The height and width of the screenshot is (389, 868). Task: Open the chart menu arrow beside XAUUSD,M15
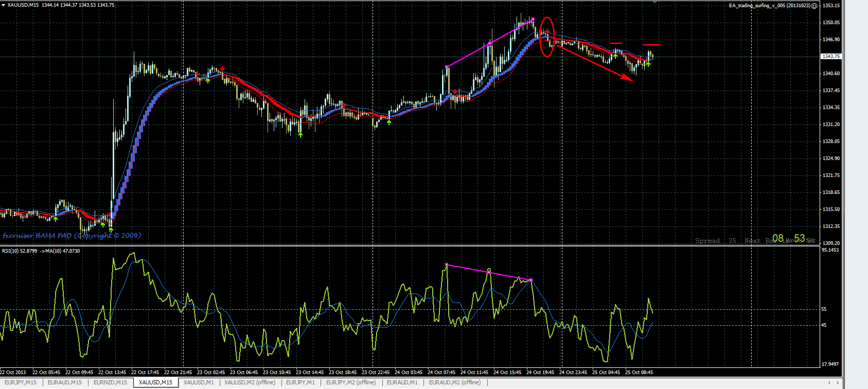coord(4,5)
